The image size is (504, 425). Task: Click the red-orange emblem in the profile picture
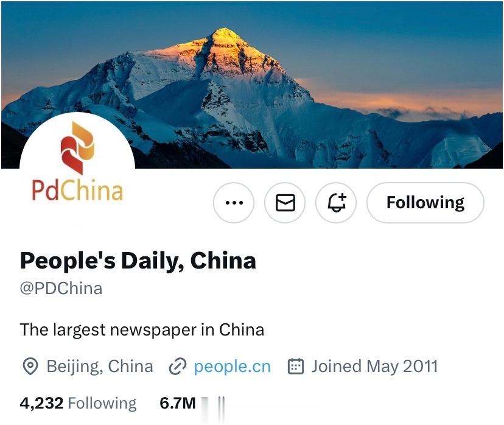click(78, 148)
